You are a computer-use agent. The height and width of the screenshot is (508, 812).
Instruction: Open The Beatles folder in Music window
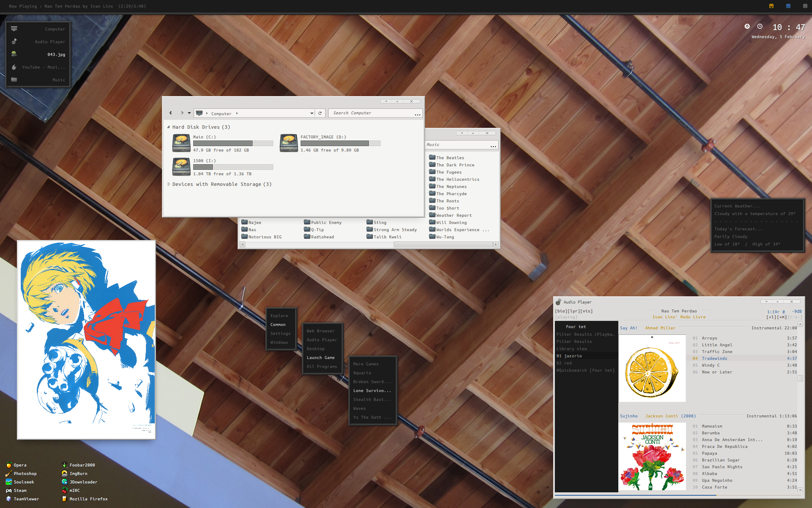(x=447, y=157)
